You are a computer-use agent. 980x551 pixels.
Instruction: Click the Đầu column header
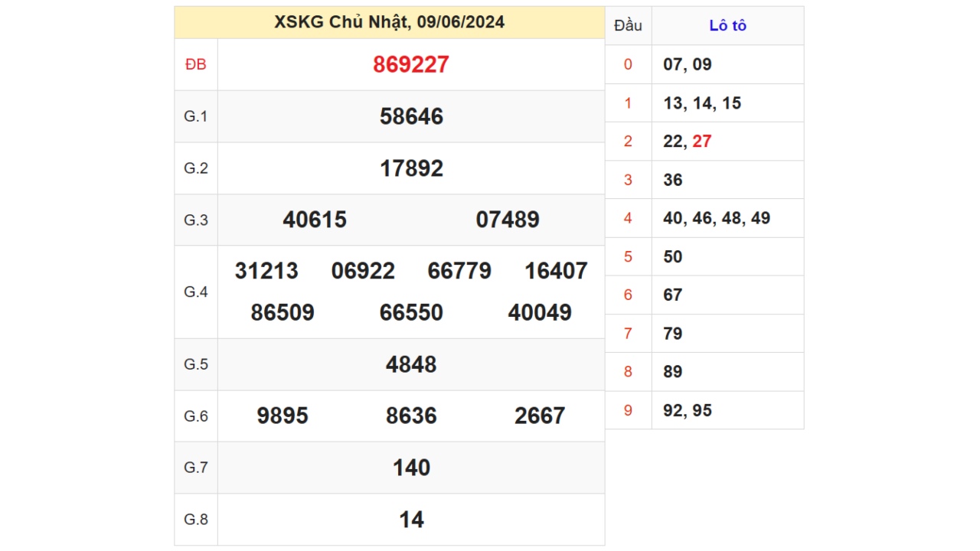(628, 25)
